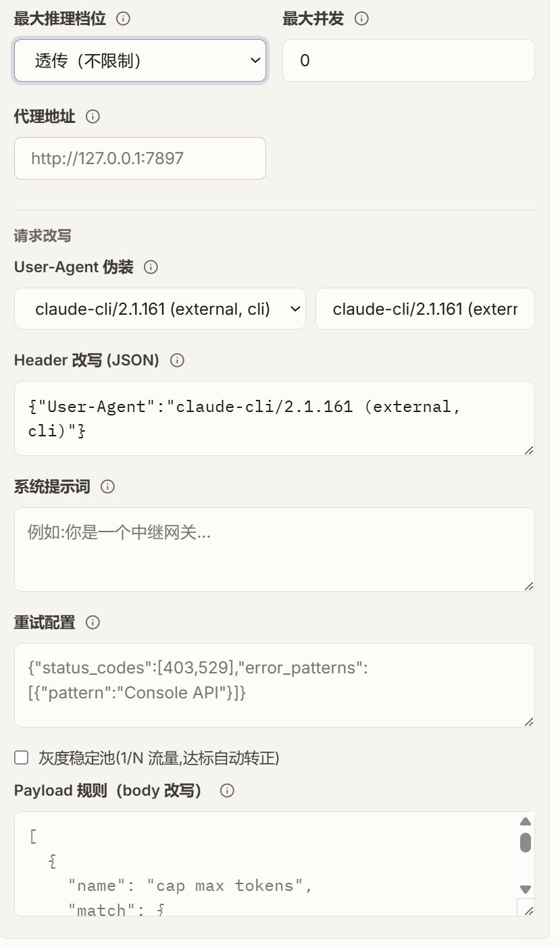The width and height of the screenshot is (560, 949).
Task: Click info icon beside 系统提示词
Action: 107,486
